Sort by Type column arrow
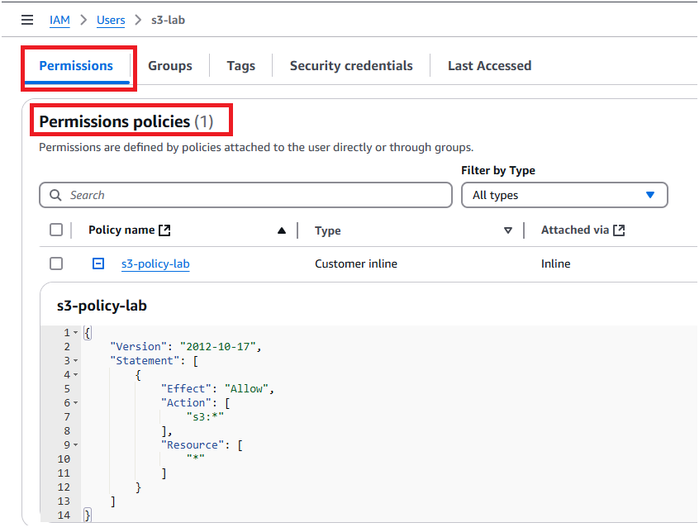The image size is (699, 527). coord(508,231)
